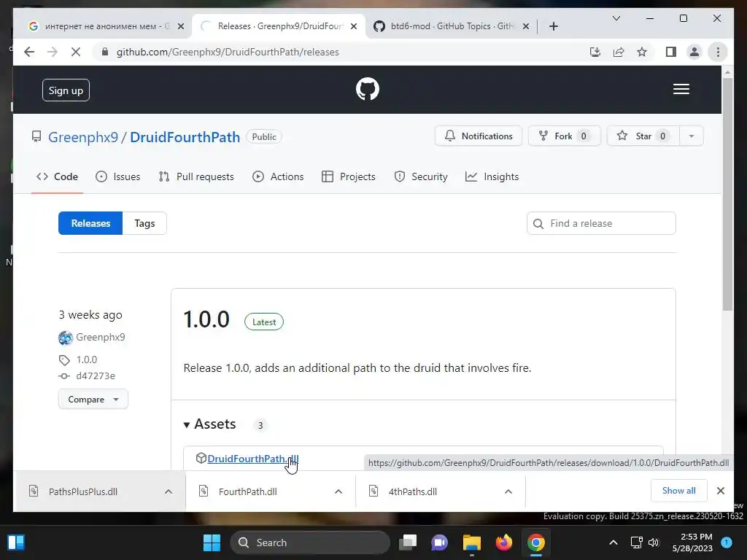Fork the repository
747x560 pixels.
565,136
